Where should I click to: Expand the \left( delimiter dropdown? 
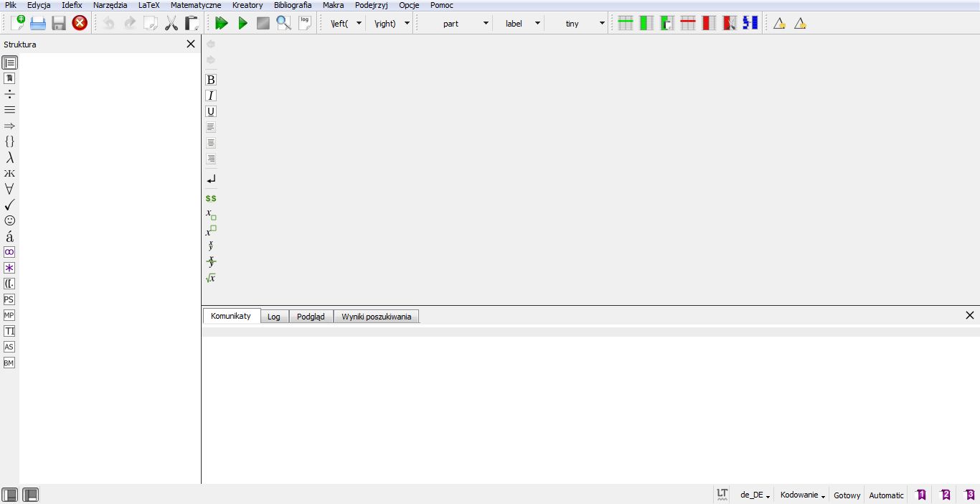click(x=359, y=23)
